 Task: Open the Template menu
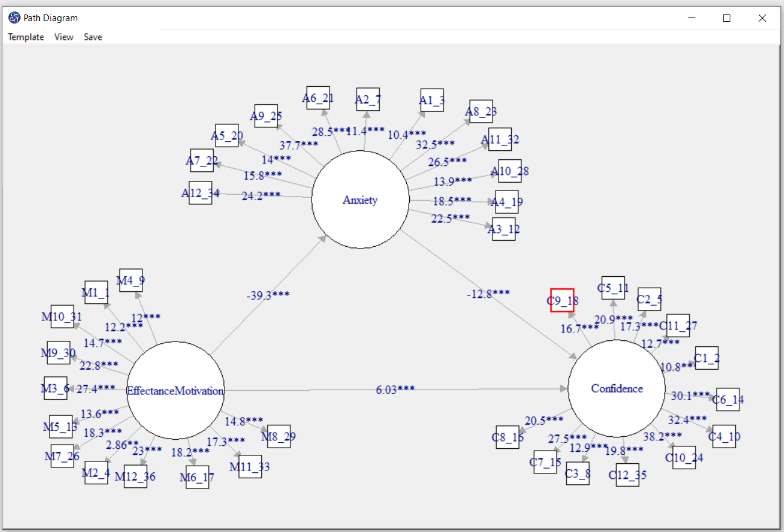click(x=26, y=37)
